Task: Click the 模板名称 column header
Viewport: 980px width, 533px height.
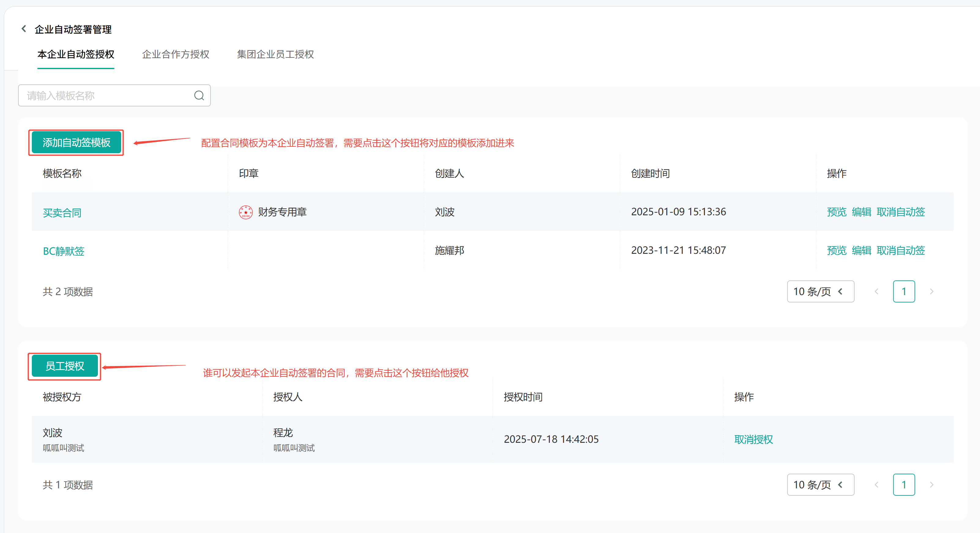Action: (62, 174)
